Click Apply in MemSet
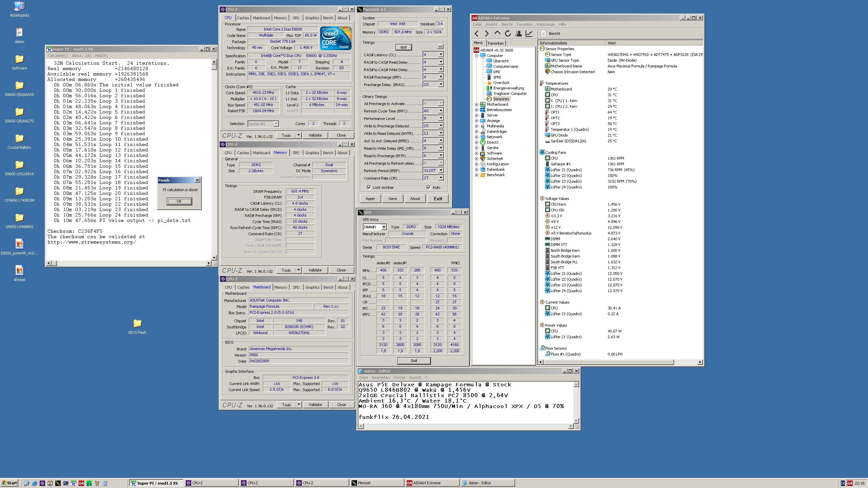 pyautogui.click(x=370, y=199)
